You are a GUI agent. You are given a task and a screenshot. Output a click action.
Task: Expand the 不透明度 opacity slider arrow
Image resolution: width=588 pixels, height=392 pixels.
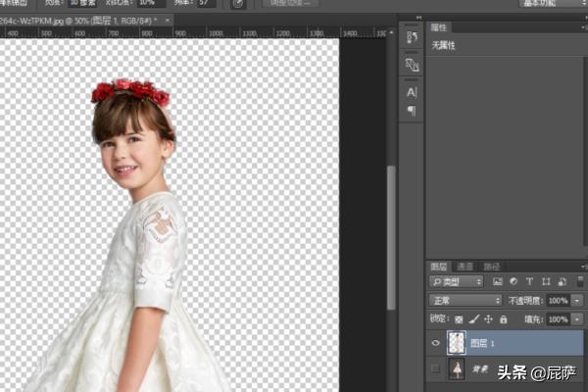click(577, 301)
